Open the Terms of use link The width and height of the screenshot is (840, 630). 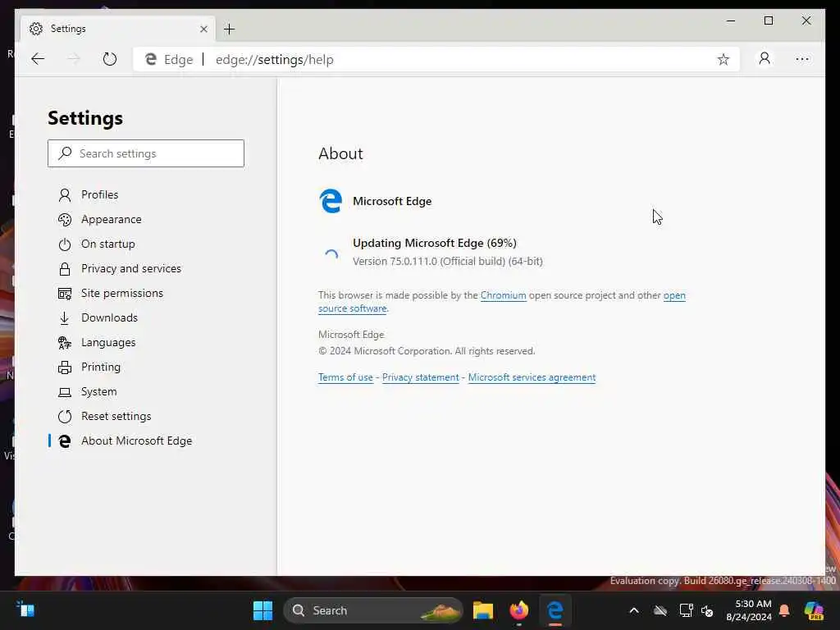[x=345, y=377]
